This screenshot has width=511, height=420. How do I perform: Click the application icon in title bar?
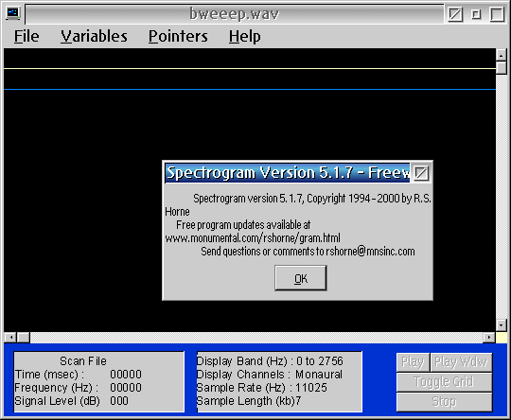[x=13, y=13]
